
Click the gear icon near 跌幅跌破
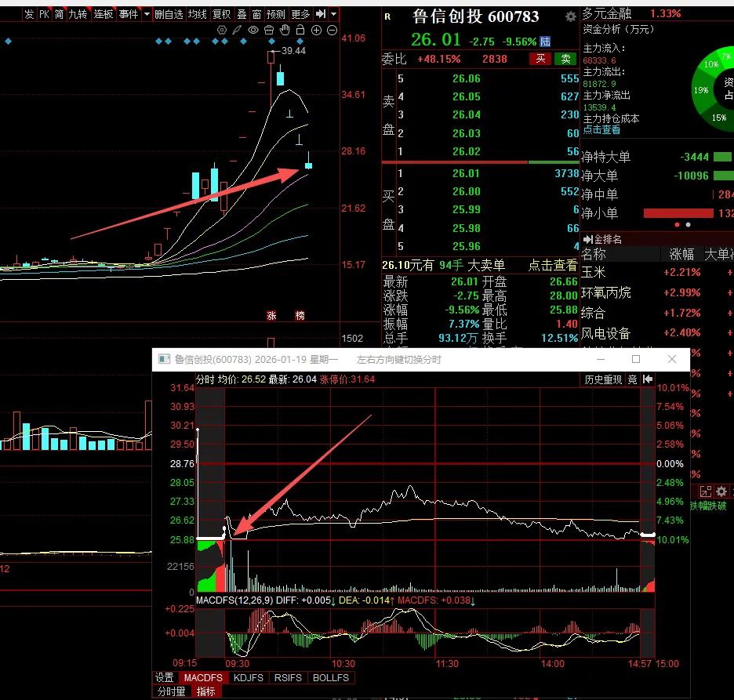[x=721, y=491]
